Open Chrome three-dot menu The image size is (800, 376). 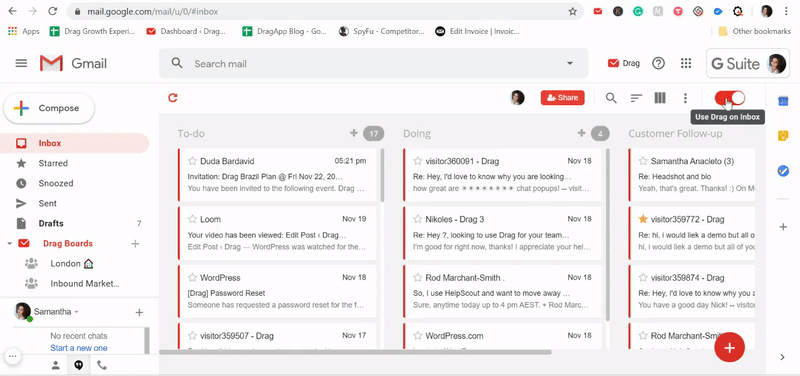point(785,11)
